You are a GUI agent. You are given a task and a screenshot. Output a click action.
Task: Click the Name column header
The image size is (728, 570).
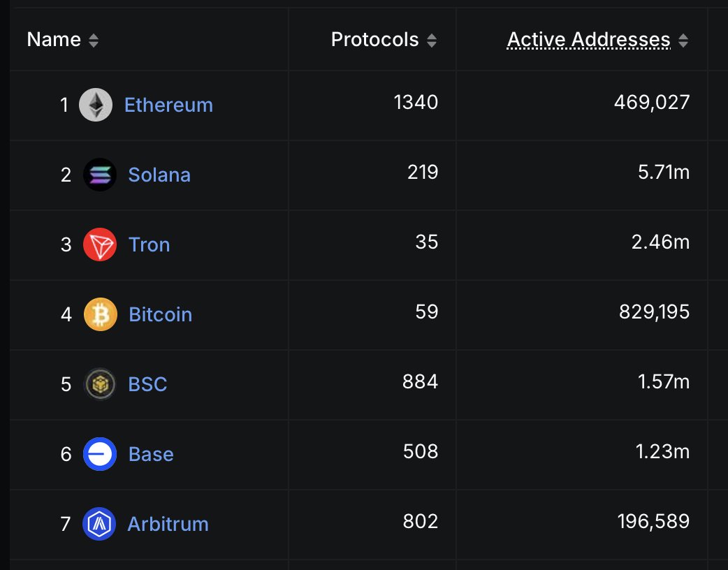[54, 39]
